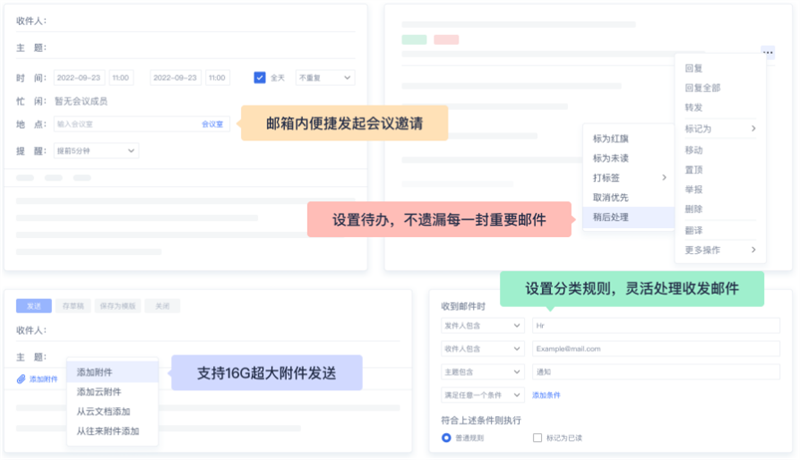Image resolution: width=800 pixels, height=460 pixels.
Task: Open the three-dot more actions icon
Action: (x=767, y=52)
